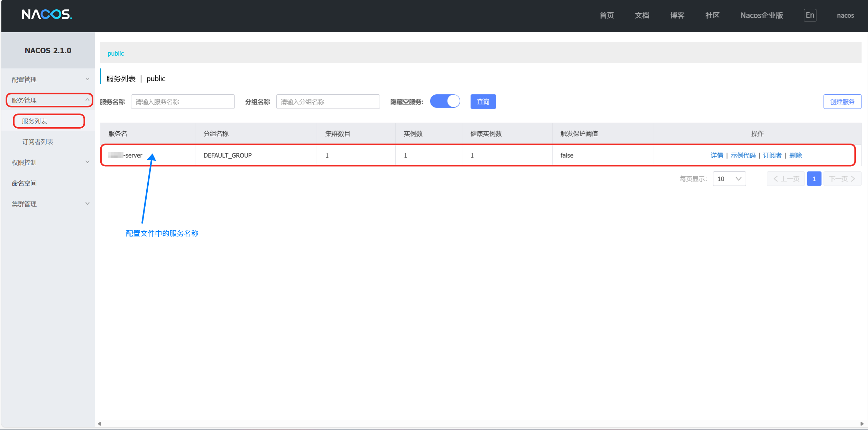Toggle the hide empty services switch
The image size is (868, 430).
click(x=445, y=101)
